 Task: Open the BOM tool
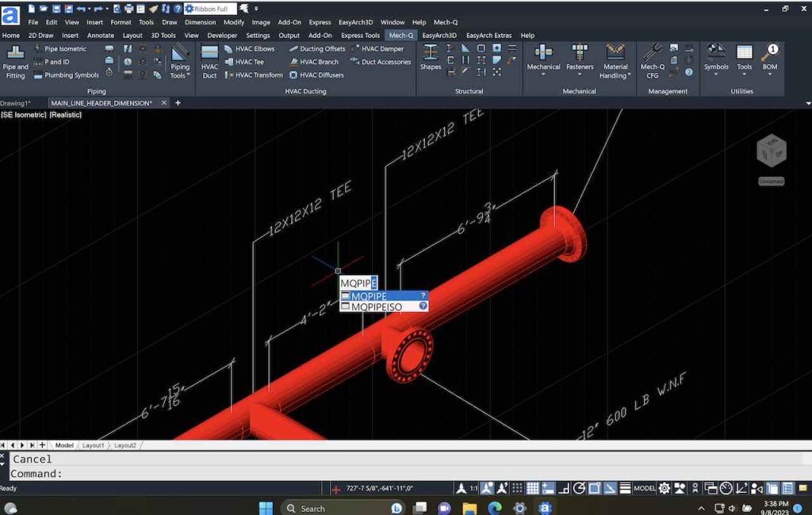pos(769,63)
